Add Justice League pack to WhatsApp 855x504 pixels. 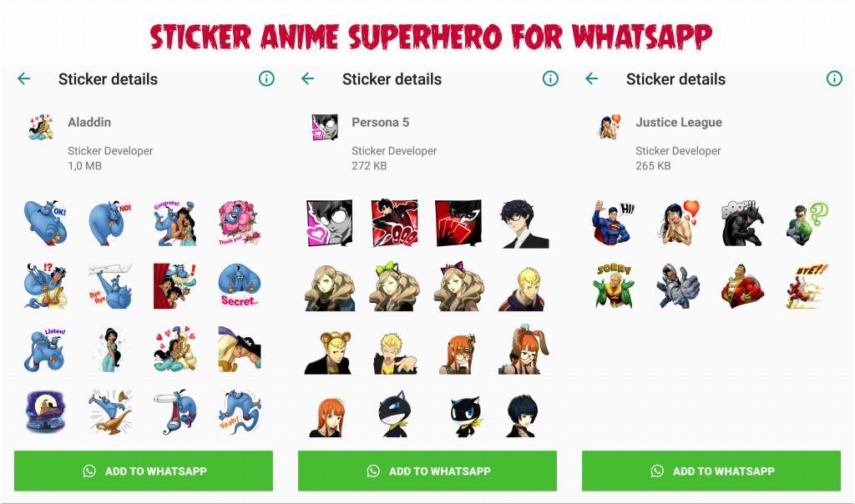711,471
